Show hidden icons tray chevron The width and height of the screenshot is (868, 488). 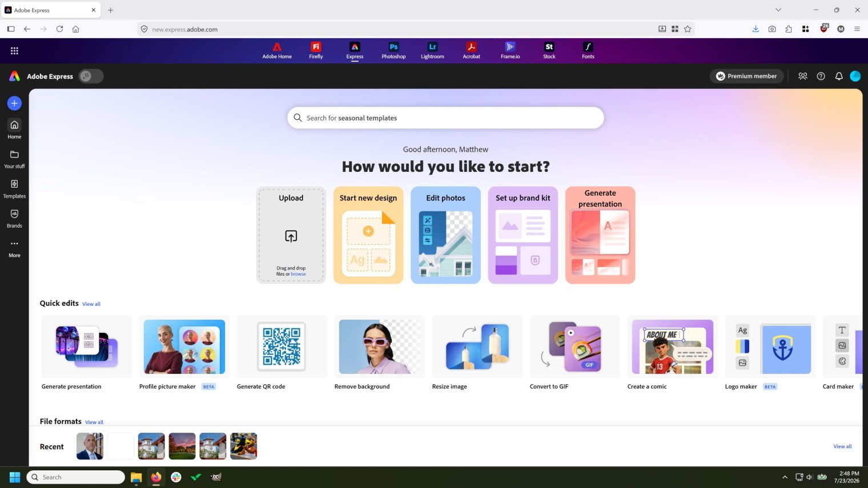tap(785, 477)
